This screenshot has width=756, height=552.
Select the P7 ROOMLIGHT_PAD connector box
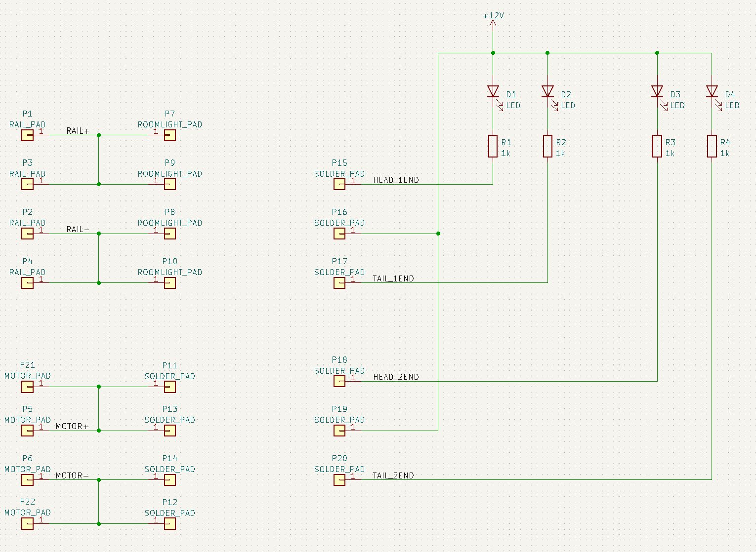(x=170, y=135)
